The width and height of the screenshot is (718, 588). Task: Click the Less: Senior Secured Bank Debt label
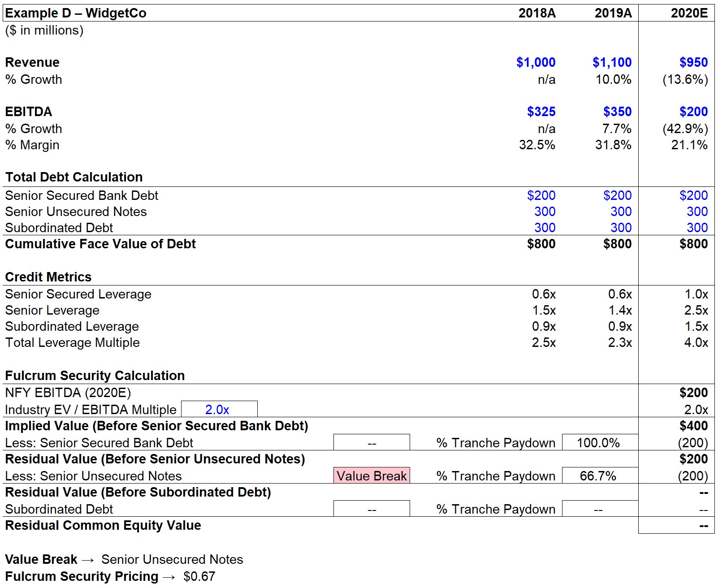click(99, 443)
